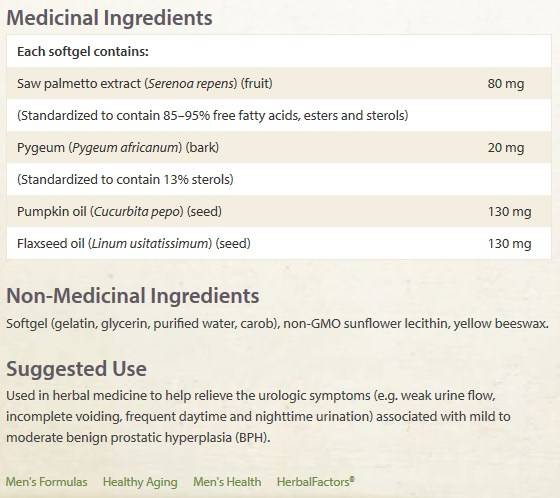The width and height of the screenshot is (560, 498).
Task: Click the Medicinal Ingredients heading
Action: click(x=109, y=18)
